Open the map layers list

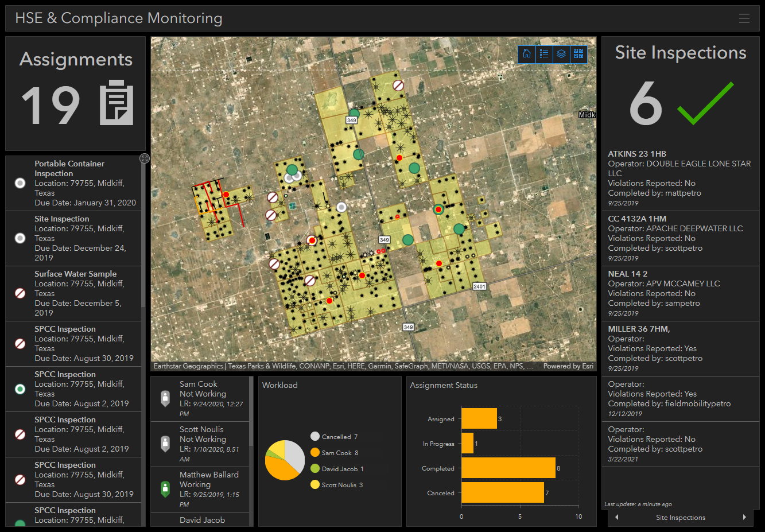561,54
